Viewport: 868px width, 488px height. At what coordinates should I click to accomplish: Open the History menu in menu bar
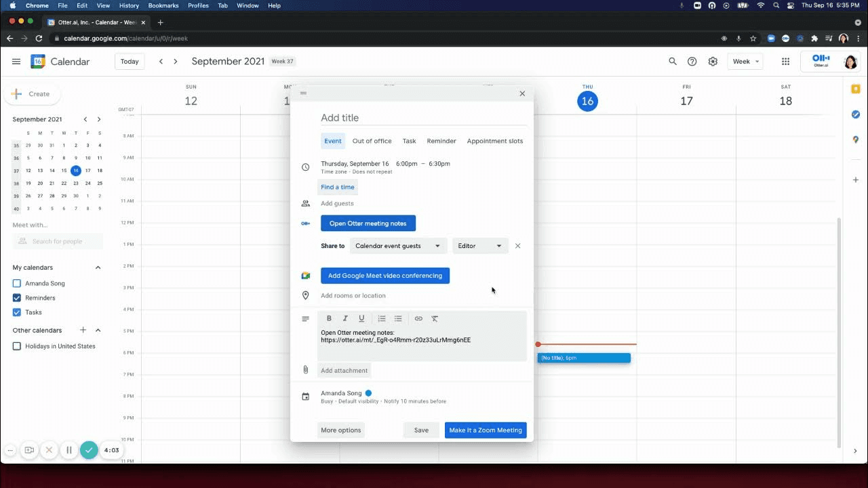(x=129, y=5)
